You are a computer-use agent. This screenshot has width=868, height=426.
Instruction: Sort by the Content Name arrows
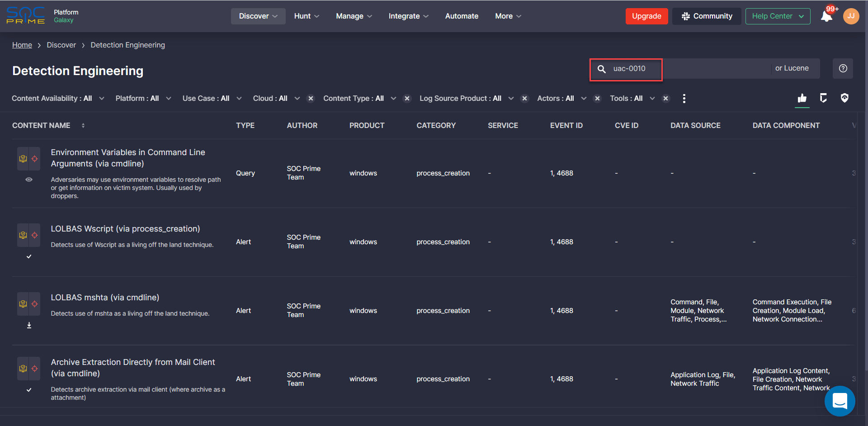point(83,125)
